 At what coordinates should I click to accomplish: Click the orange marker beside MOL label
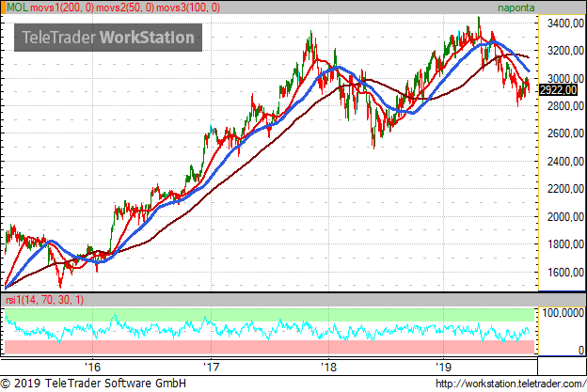click(x=4, y=8)
